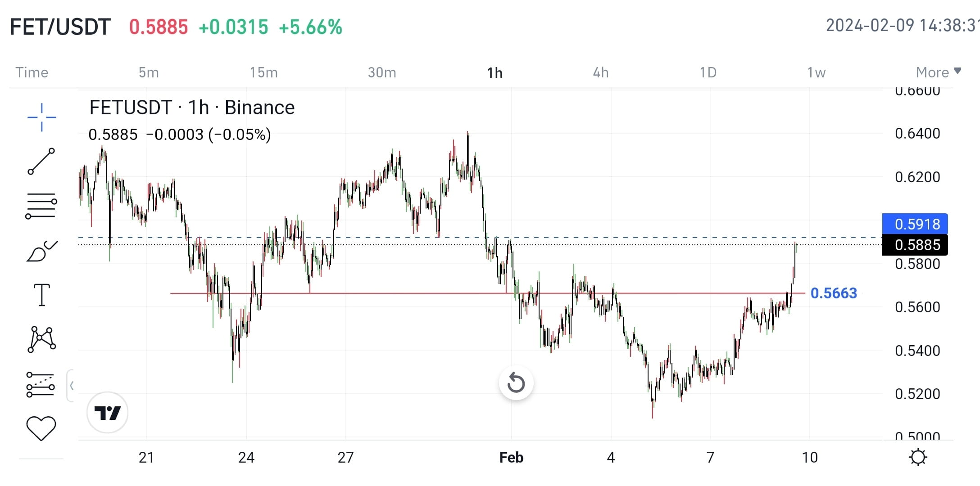
Task: Open the Time interval menu
Action: (x=32, y=72)
